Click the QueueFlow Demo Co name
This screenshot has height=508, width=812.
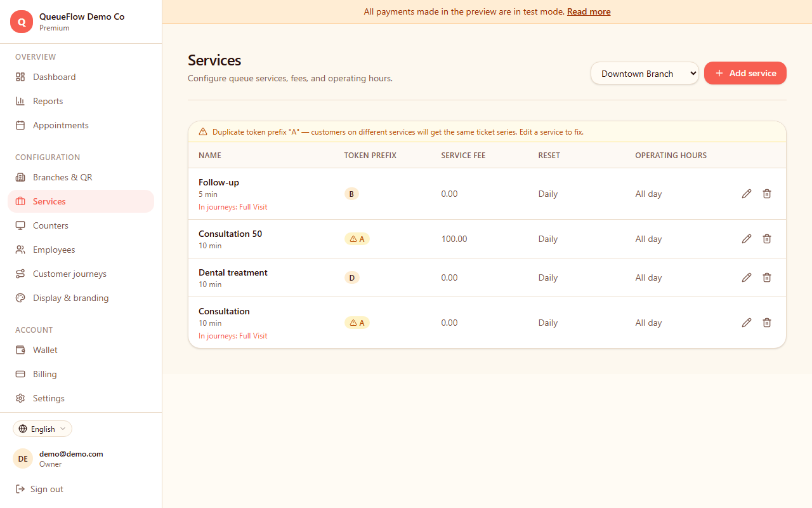[82, 17]
